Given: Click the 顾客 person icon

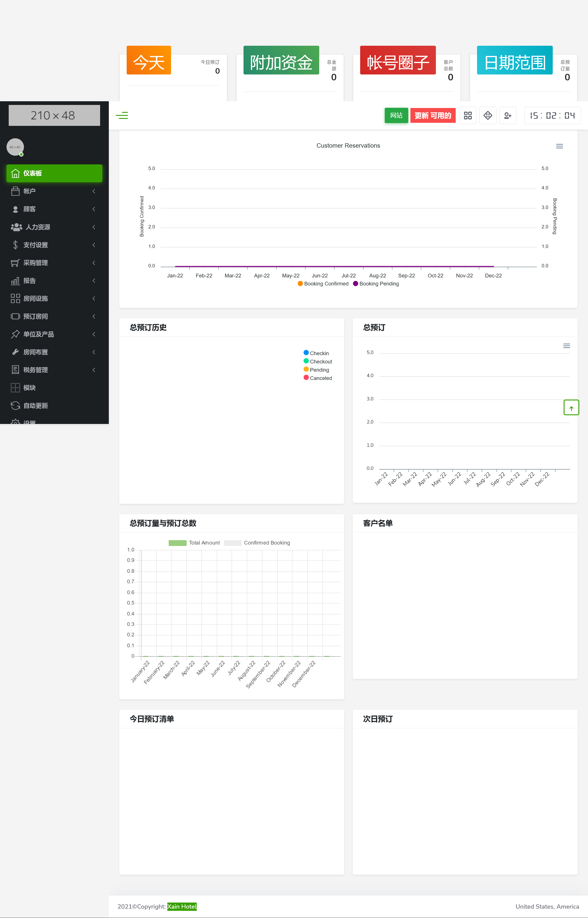Looking at the screenshot, I should [x=15, y=209].
